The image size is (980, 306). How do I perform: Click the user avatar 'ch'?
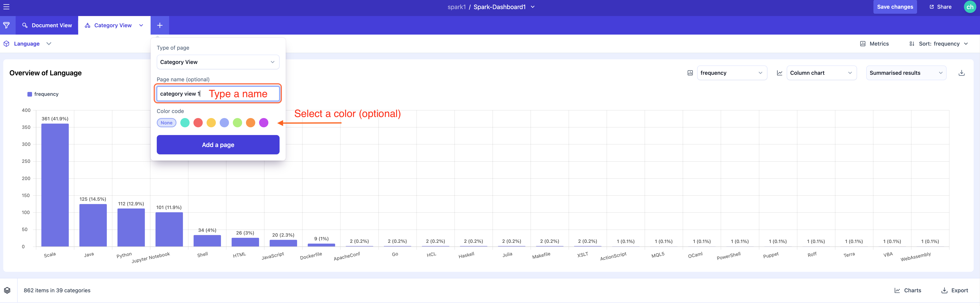[x=970, y=7]
